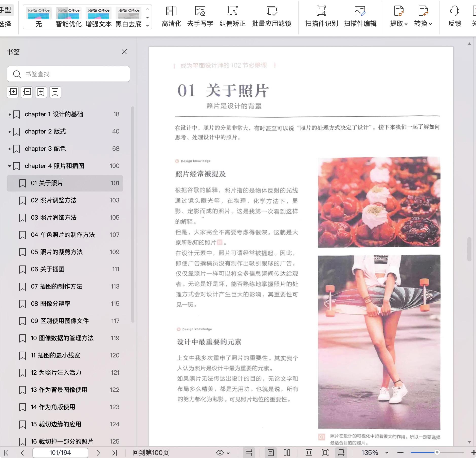Open the 扫描件编辑 scan editing tool
Screen dimensions: 476x458
[360, 11]
